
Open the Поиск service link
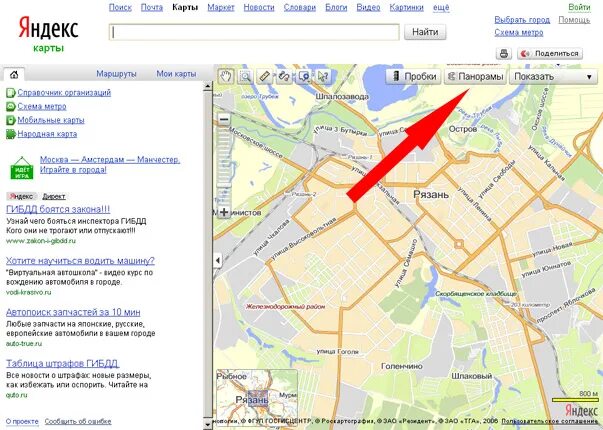[120, 7]
